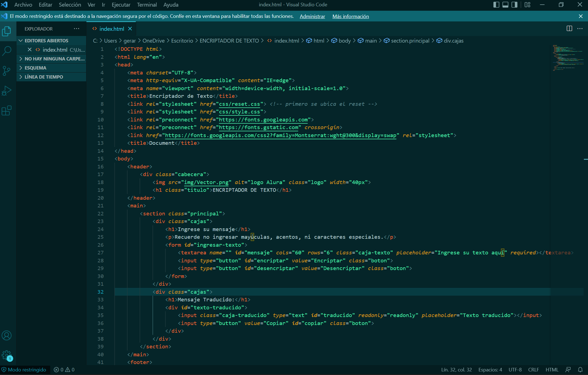Click 'Mensaje Traducido:' text on line 33
The image size is (588, 375).
pyautogui.click(x=206, y=299)
